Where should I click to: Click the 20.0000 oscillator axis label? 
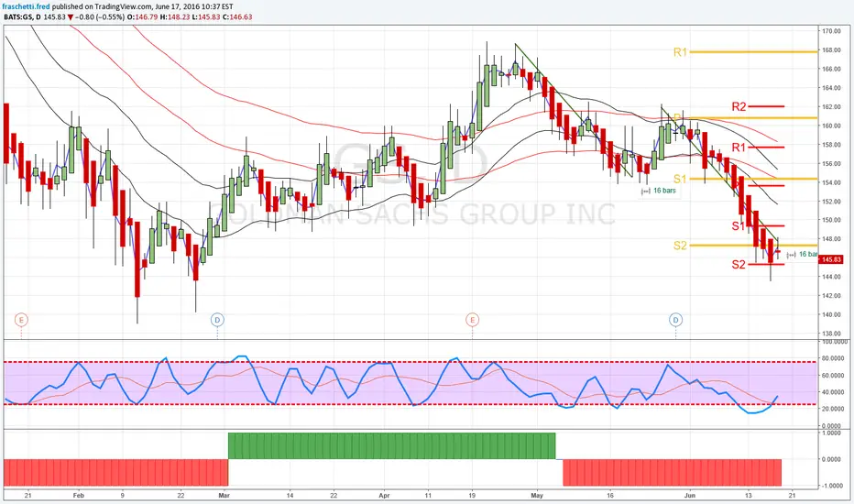point(833,409)
